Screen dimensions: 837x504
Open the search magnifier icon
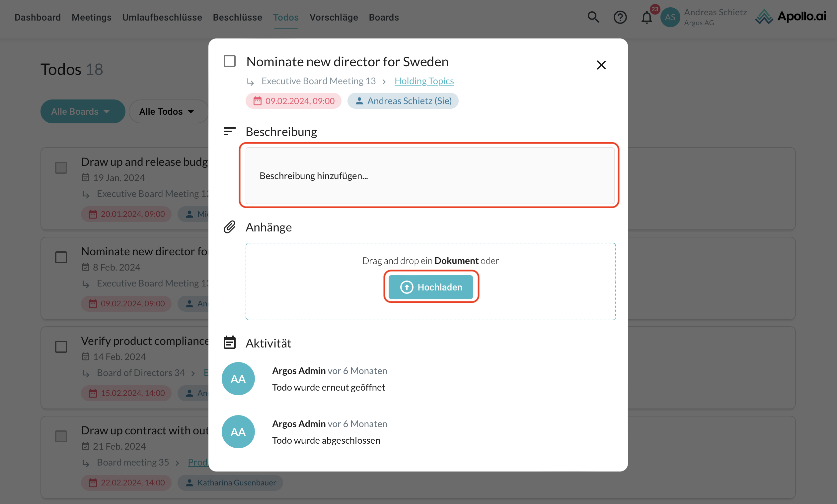tap(593, 17)
